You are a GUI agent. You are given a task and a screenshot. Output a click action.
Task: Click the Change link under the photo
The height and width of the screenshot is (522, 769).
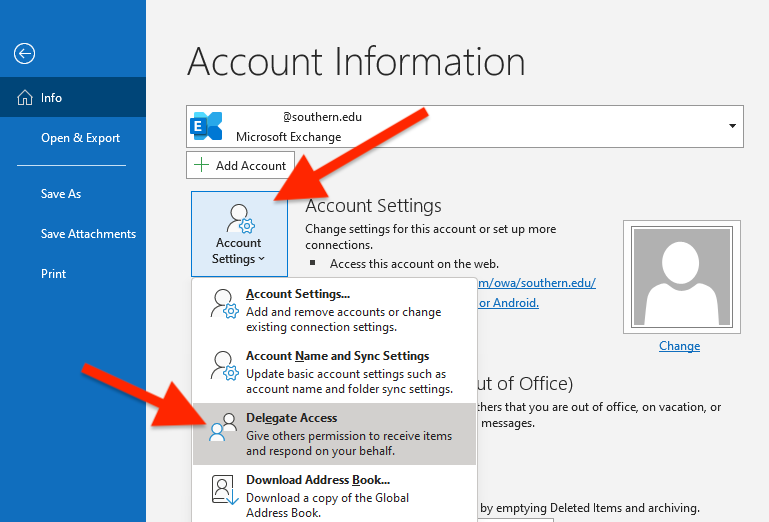tap(679, 346)
